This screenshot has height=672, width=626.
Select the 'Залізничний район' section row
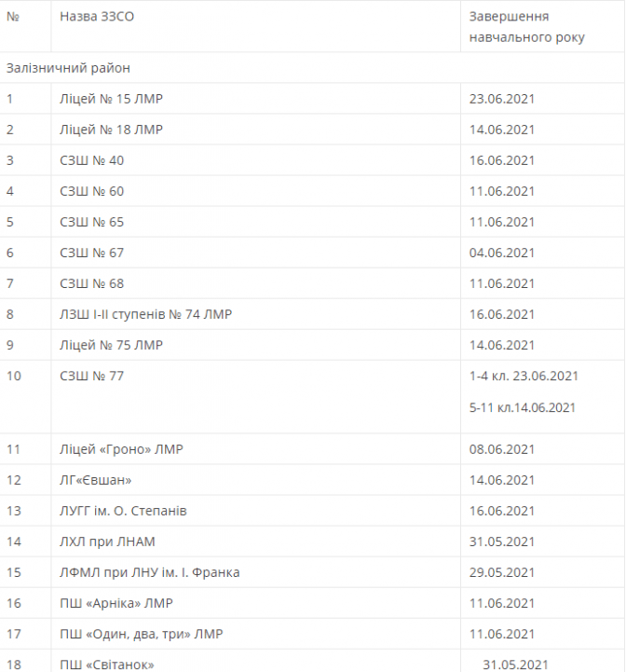click(68, 68)
